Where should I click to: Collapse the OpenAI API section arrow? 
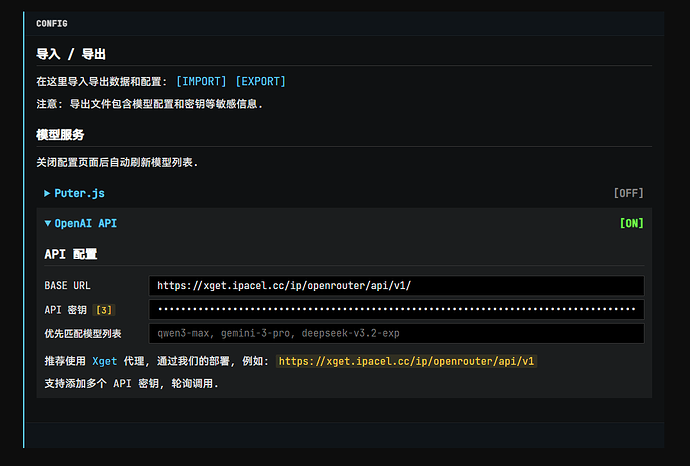(x=48, y=223)
